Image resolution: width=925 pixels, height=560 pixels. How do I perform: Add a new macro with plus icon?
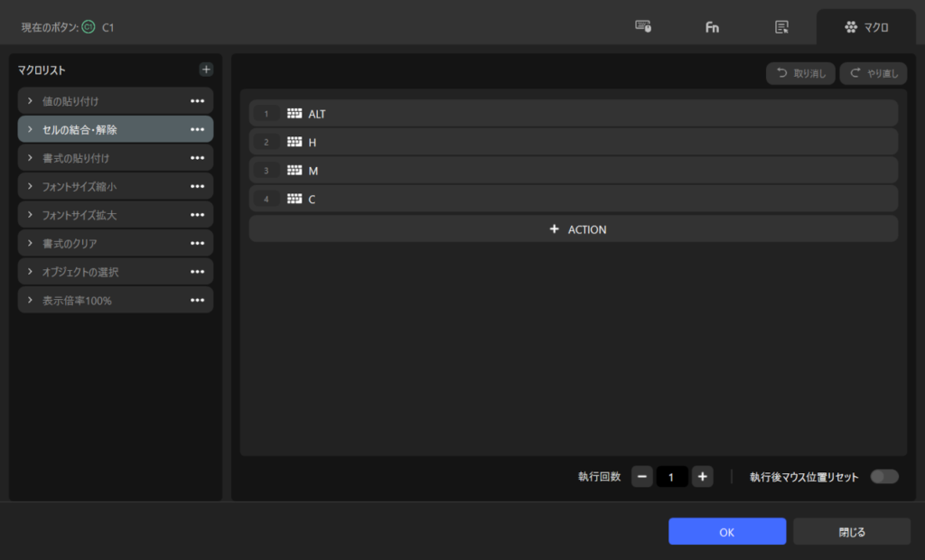[206, 70]
